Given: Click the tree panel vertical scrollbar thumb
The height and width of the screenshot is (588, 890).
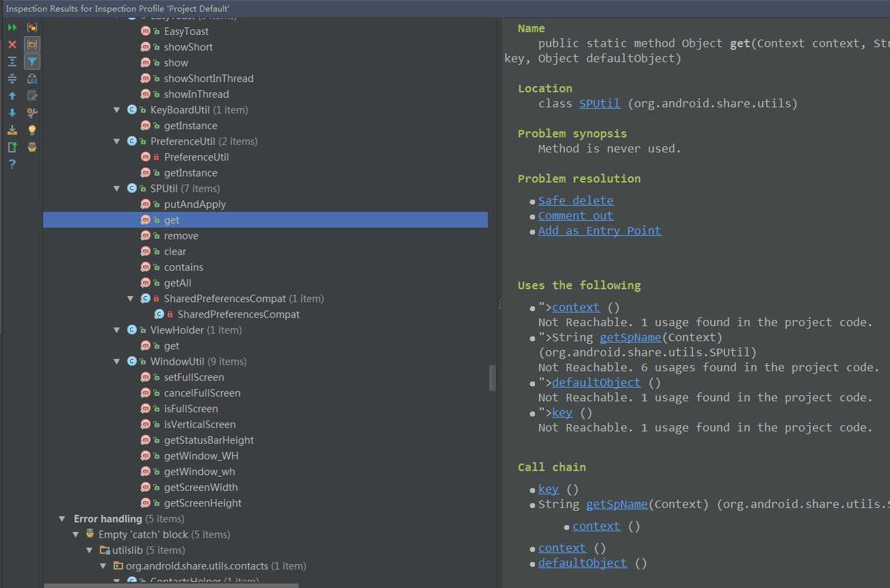Looking at the screenshot, I should [493, 378].
